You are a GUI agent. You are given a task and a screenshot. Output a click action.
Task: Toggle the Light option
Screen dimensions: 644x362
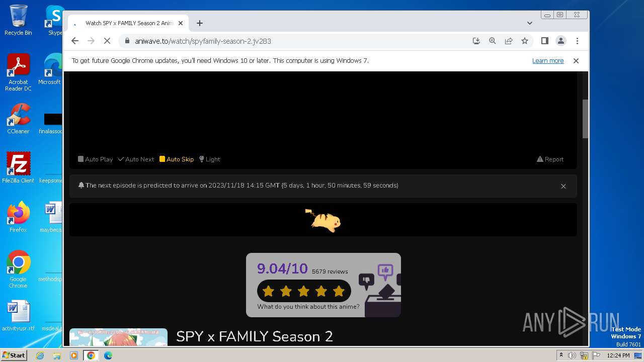click(209, 159)
